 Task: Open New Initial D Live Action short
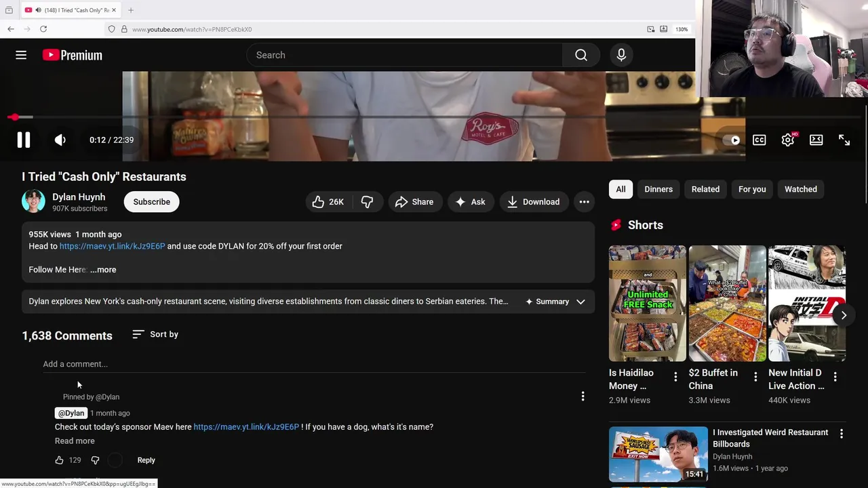tap(807, 303)
